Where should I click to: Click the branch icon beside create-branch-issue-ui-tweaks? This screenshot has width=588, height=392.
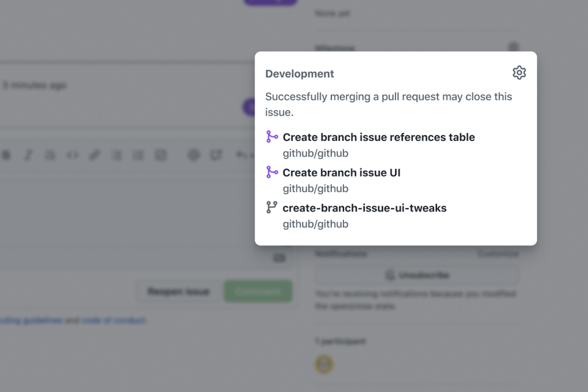click(x=272, y=207)
